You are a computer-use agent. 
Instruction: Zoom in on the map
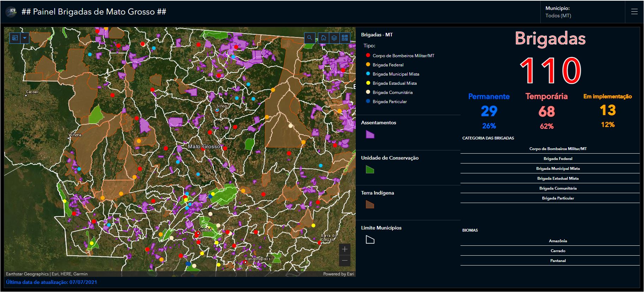point(345,249)
